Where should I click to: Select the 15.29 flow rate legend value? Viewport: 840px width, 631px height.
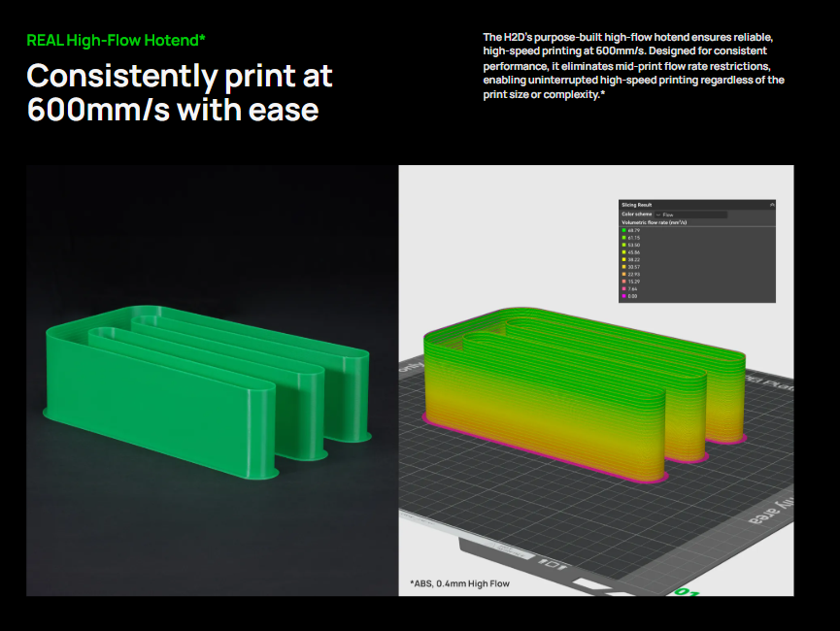634,282
